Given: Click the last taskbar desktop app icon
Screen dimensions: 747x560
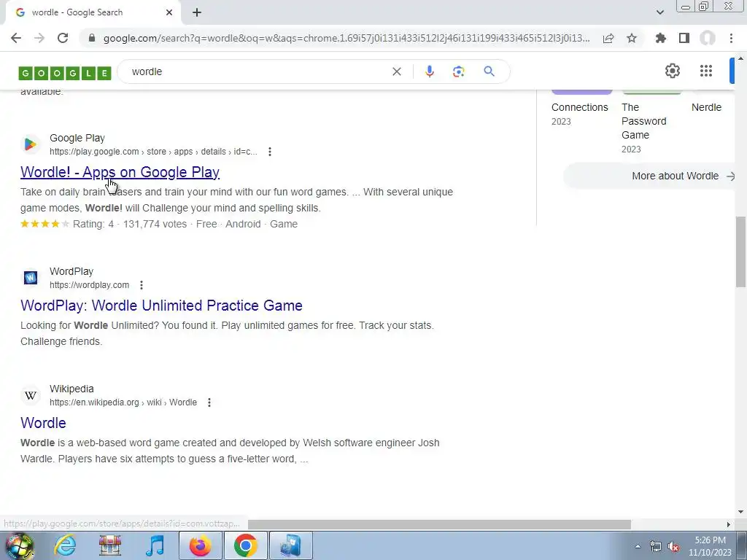Looking at the screenshot, I should 290,545.
